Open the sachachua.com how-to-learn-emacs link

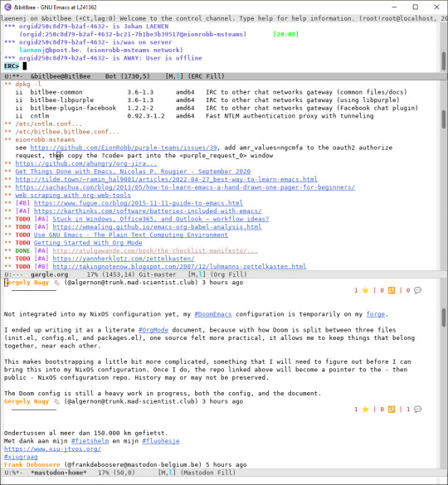[x=185, y=187]
